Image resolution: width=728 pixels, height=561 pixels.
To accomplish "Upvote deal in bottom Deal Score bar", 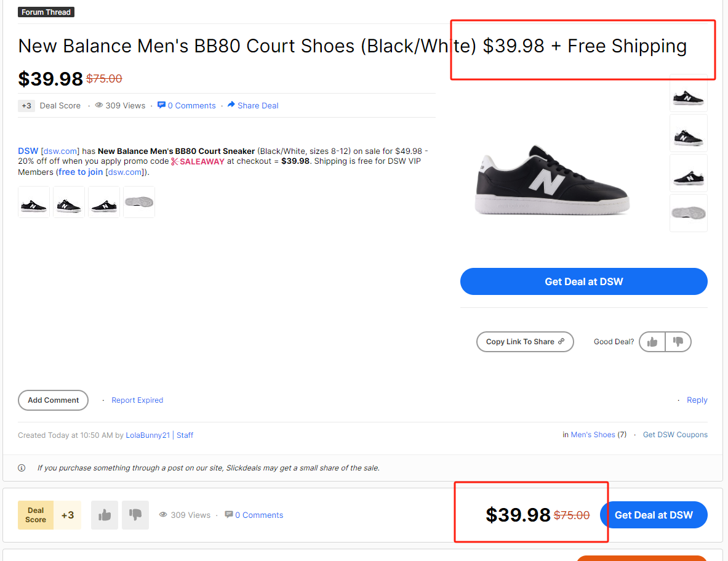I will 105,515.
